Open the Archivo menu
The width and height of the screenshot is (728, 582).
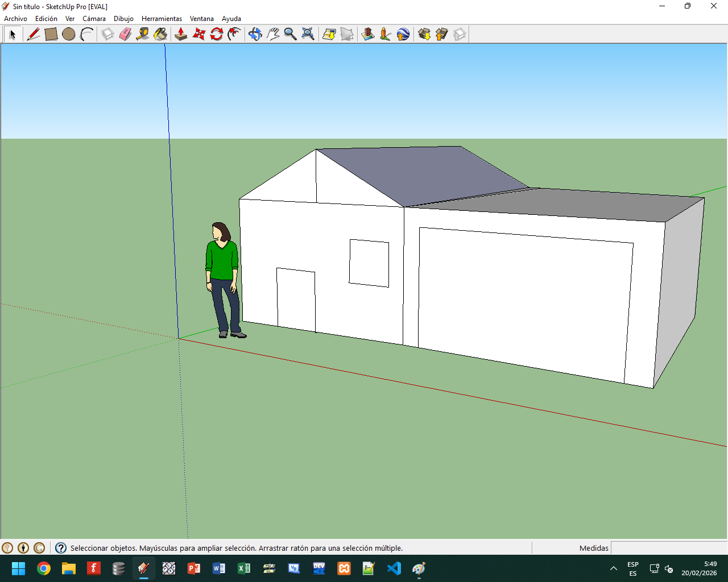coord(15,19)
